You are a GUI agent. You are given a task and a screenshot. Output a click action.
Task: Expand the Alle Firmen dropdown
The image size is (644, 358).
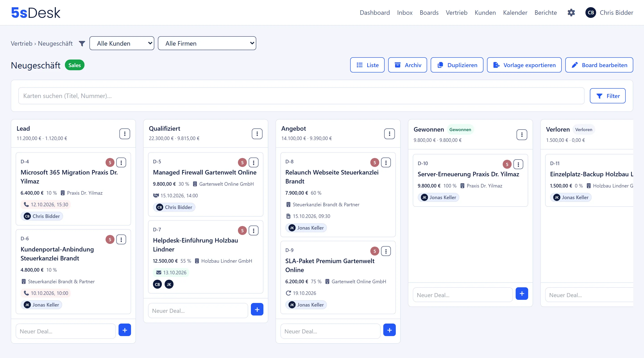pyautogui.click(x=207, y=43)
